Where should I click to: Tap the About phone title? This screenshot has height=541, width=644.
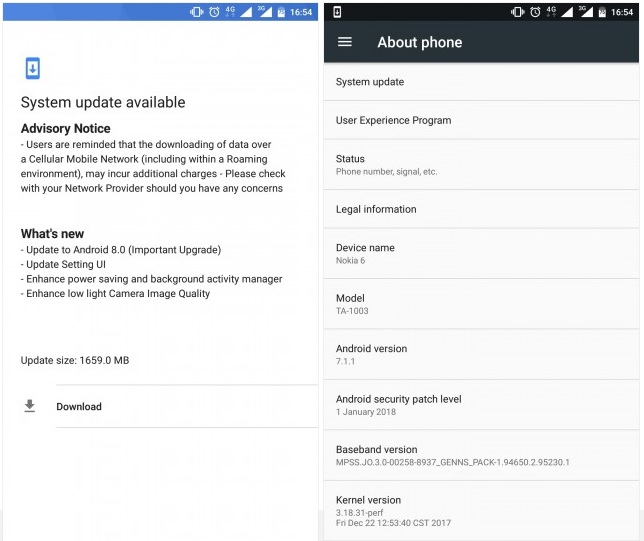tap(420, 42)
